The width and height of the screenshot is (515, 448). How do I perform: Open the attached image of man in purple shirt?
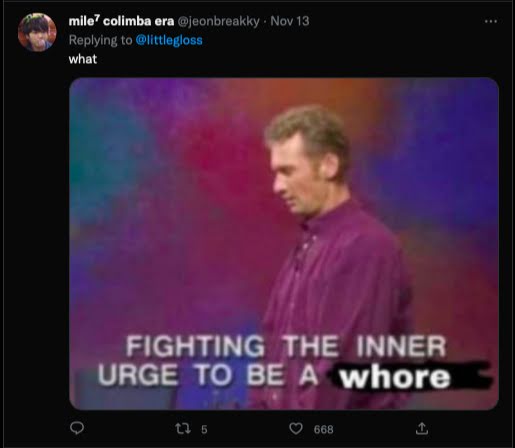click(x=284, y=244)
